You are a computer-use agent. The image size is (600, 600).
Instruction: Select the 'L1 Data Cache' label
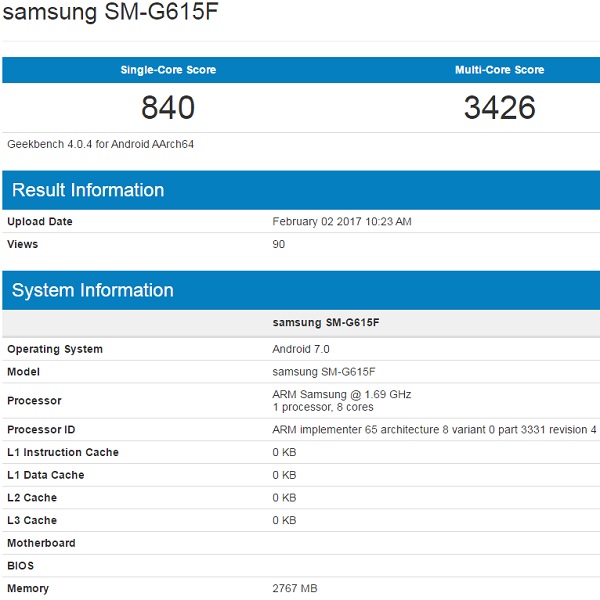(x=46, y=475)
